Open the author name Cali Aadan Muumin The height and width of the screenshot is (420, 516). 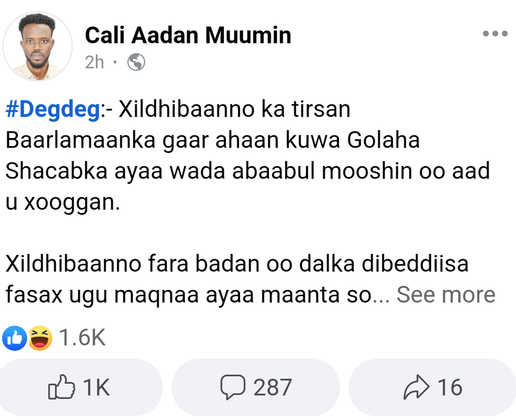(188, 35)
